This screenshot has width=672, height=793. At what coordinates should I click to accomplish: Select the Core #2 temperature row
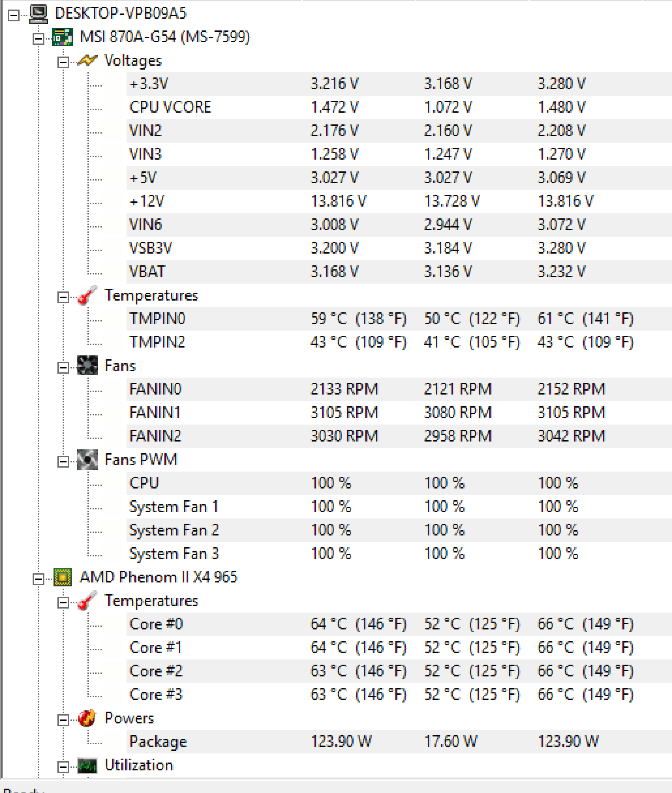click(x=399, y=671)
